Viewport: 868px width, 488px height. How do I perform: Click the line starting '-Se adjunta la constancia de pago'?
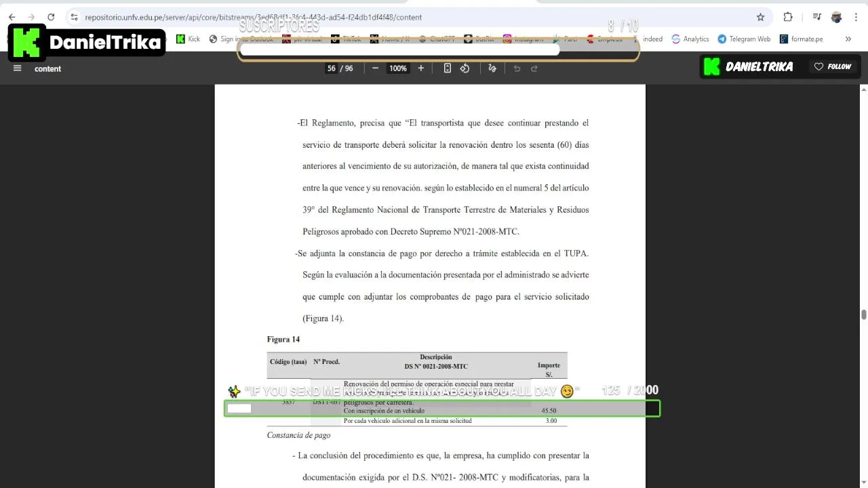pos(441,253)
